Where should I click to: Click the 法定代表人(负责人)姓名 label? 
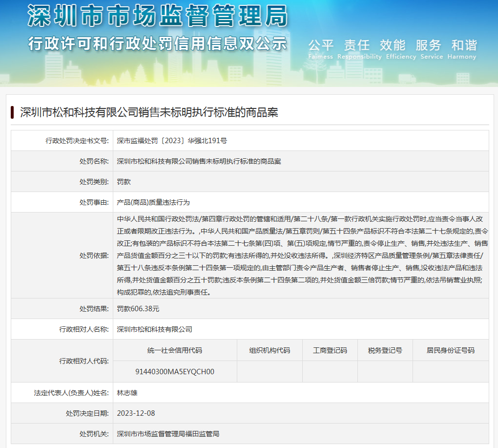point(71,393)
